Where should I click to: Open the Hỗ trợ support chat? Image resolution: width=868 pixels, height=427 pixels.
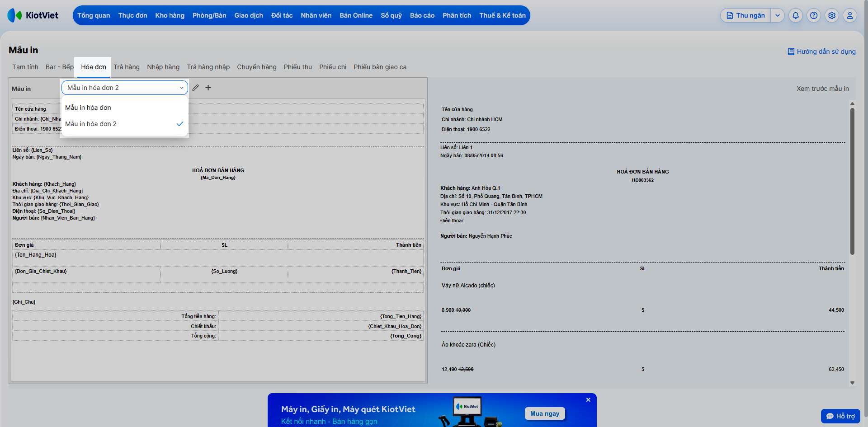click(x=840, y=416)
